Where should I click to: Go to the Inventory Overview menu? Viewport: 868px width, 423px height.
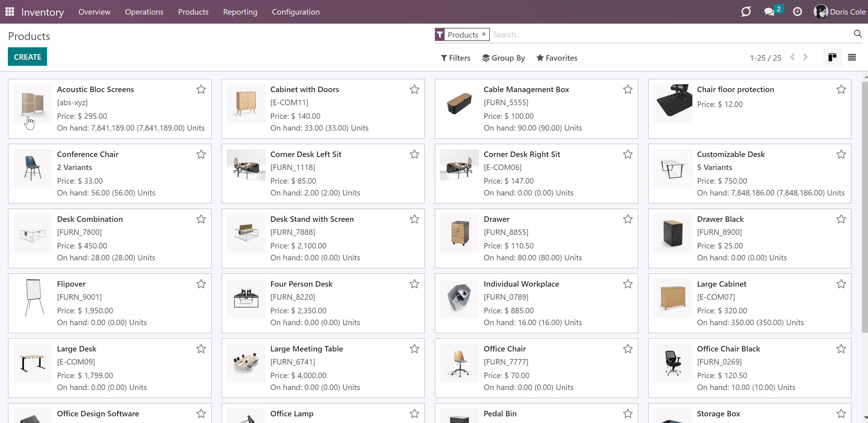pos(94,12)
